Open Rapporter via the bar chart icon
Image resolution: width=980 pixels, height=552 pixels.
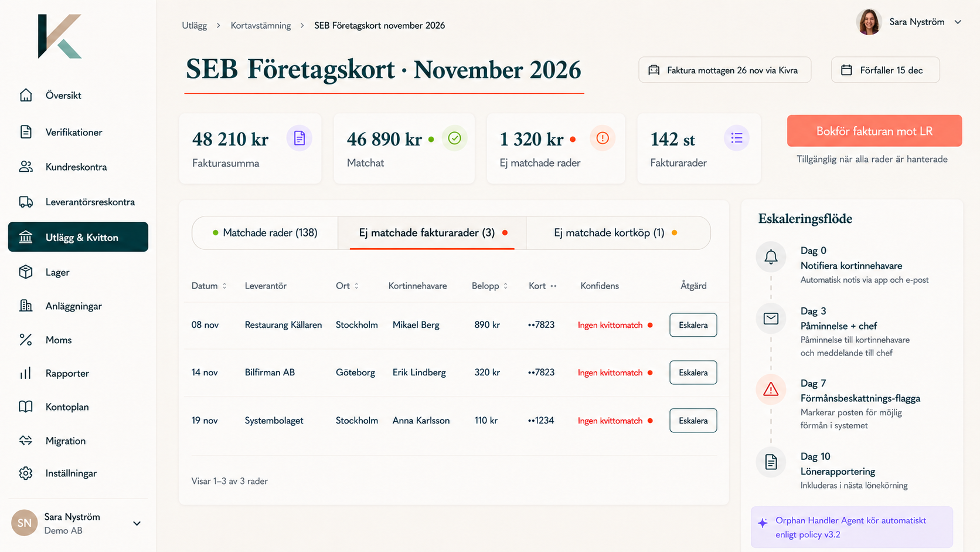pos(26,373)
